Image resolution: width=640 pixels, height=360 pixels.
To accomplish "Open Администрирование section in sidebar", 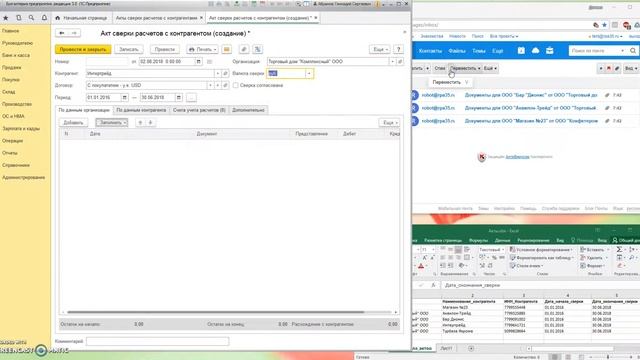I will pyautogui.click(x=24, y=178).
